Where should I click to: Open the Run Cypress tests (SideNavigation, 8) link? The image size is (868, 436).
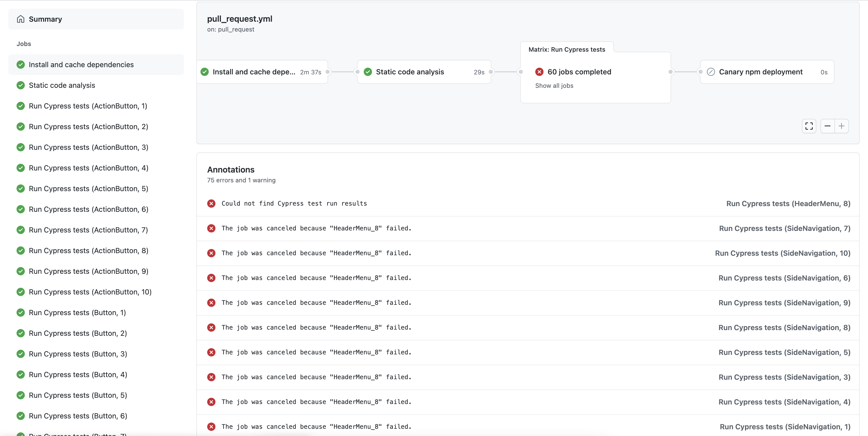pos(785,328)
